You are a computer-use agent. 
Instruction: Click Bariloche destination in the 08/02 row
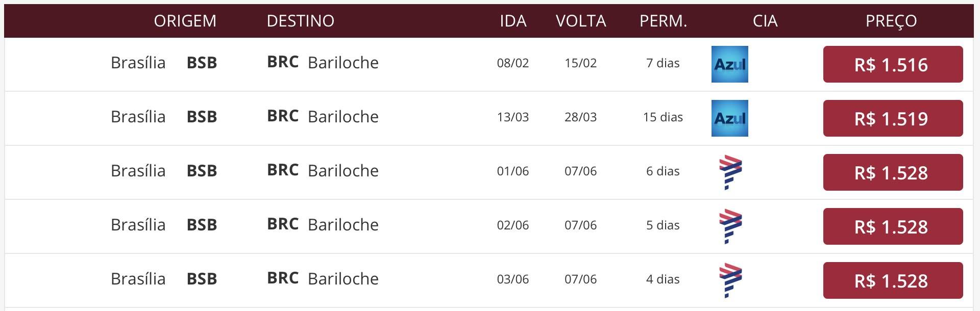344,63
